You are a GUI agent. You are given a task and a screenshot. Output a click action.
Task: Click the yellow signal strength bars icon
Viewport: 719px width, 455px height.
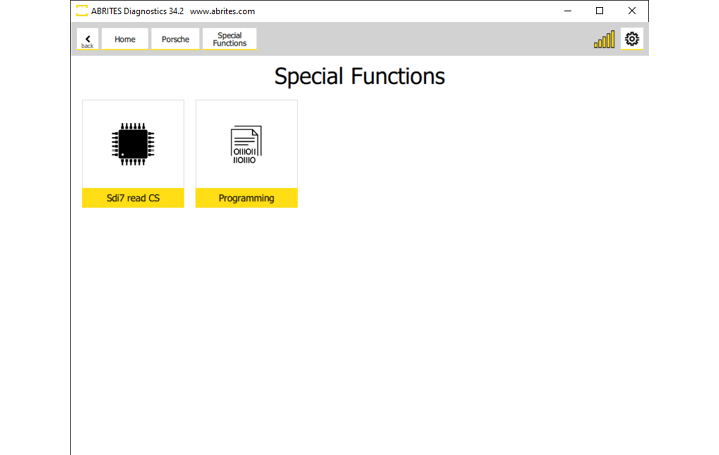(x=604, y=40)
